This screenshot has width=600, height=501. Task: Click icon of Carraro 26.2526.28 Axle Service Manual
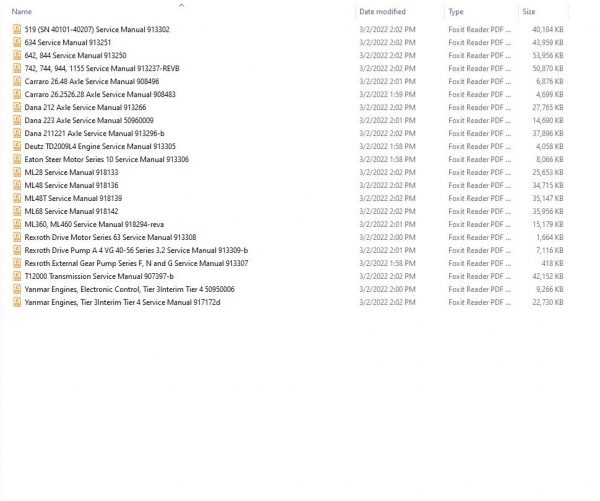[17, 95]
